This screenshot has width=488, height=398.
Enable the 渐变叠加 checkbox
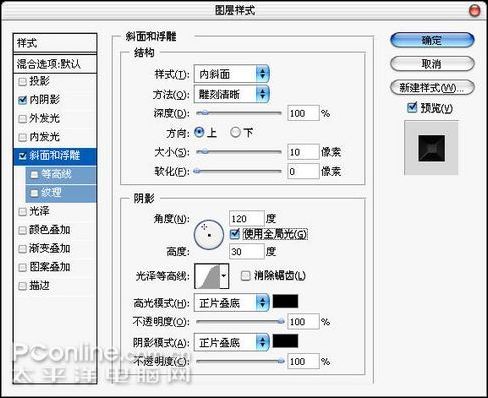pyautogui.click(x=22, y=249)
